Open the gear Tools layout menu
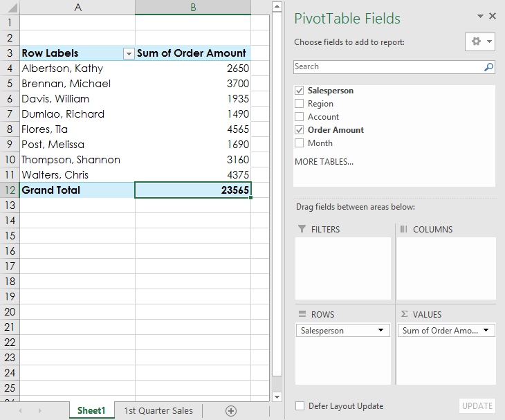Screen dimensions: 505x420 click(479, 42)
